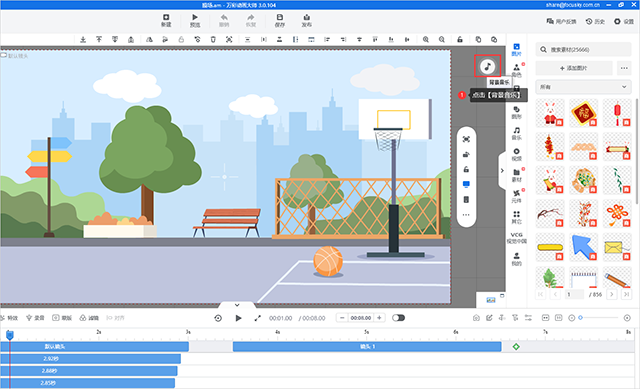Click the zoom-in magnifier in alignment toolbar

pos(426,40)
